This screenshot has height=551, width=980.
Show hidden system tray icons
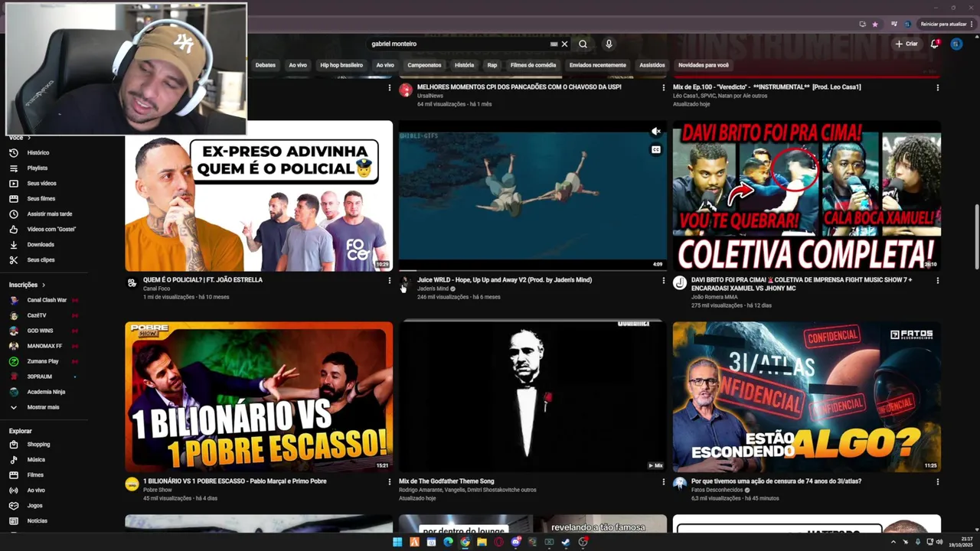(x=893, y=542)
